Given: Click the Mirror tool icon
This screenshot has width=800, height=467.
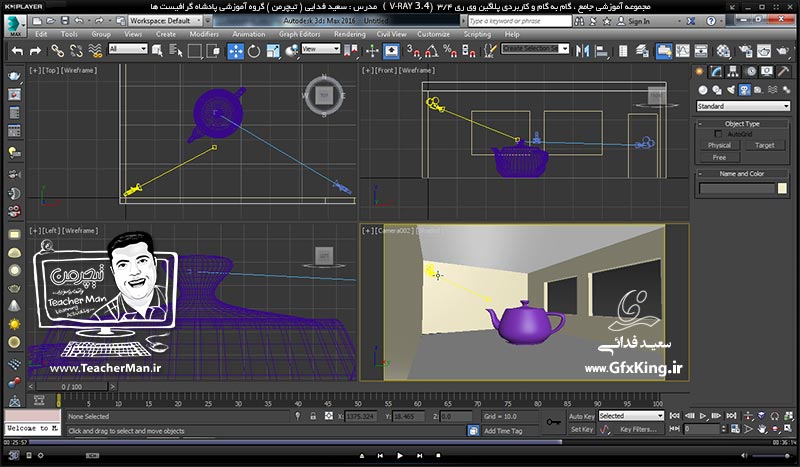Looking at the screenshot, I should point(582,51).
